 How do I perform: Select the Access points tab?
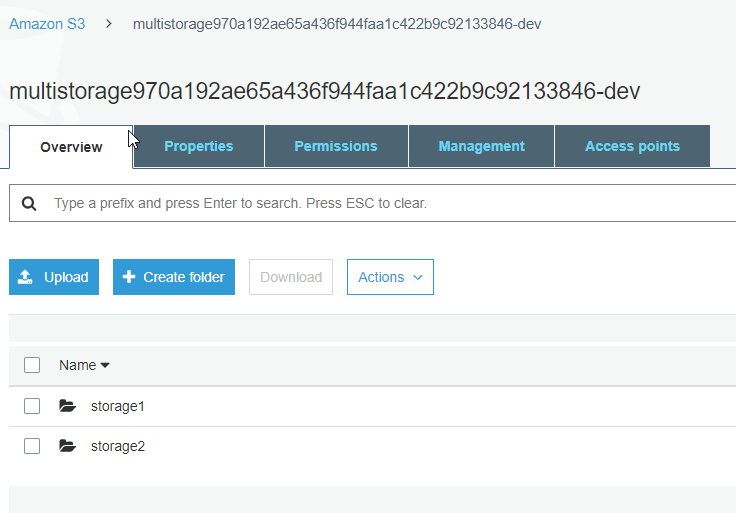632,146
